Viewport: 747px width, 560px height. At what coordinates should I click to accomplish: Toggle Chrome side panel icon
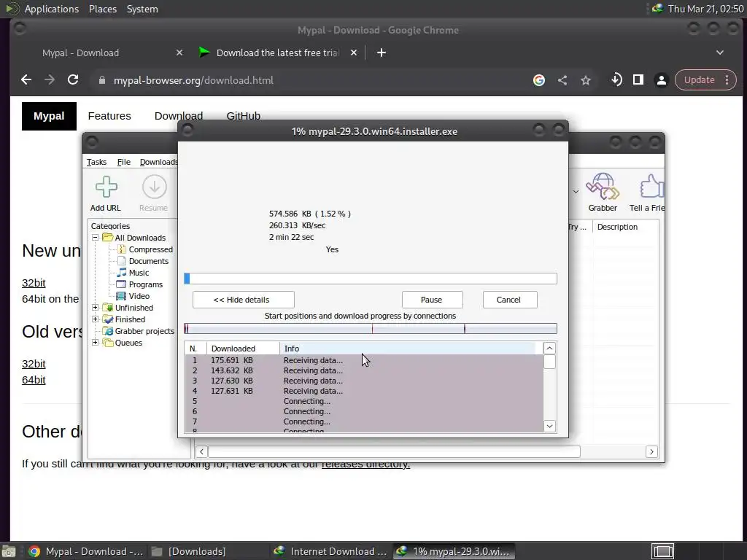click(638, 80)
